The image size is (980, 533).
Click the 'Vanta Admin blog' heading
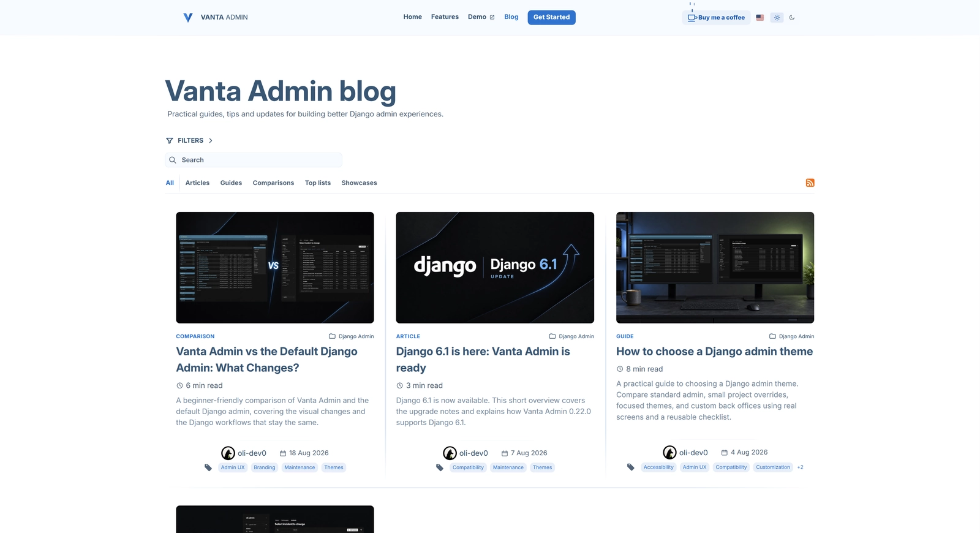tap(281, 91)
